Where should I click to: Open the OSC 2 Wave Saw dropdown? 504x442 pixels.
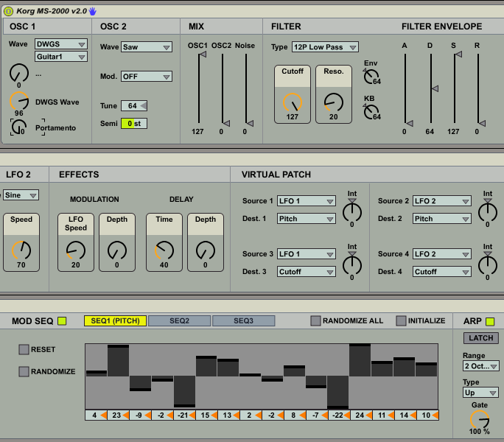146,47
